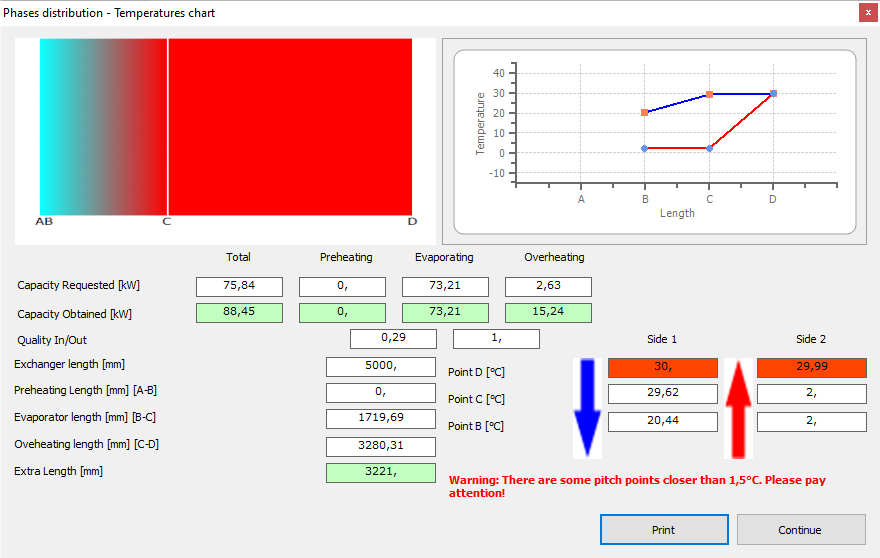This screenshot has height=558, width=880.
Task: Click the red upward arrow icon
Action: [x=737, y=407]
